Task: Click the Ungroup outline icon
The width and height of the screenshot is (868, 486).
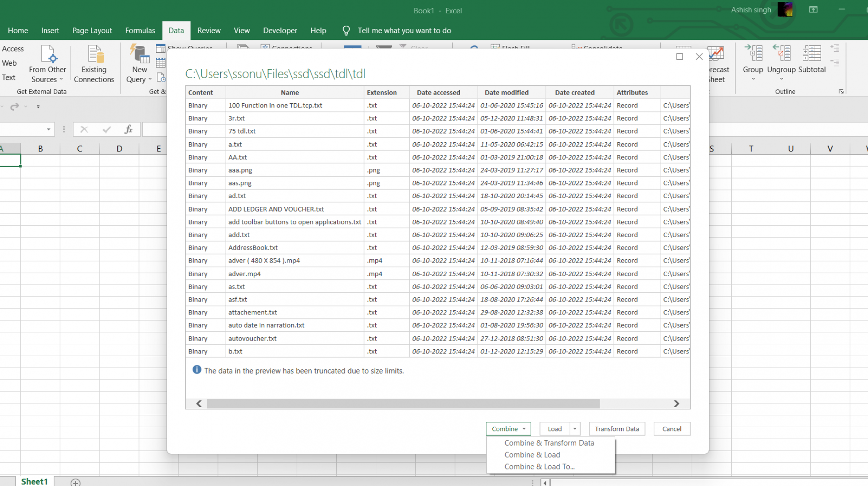Action: pyautogui.click(x=781, y=54)
